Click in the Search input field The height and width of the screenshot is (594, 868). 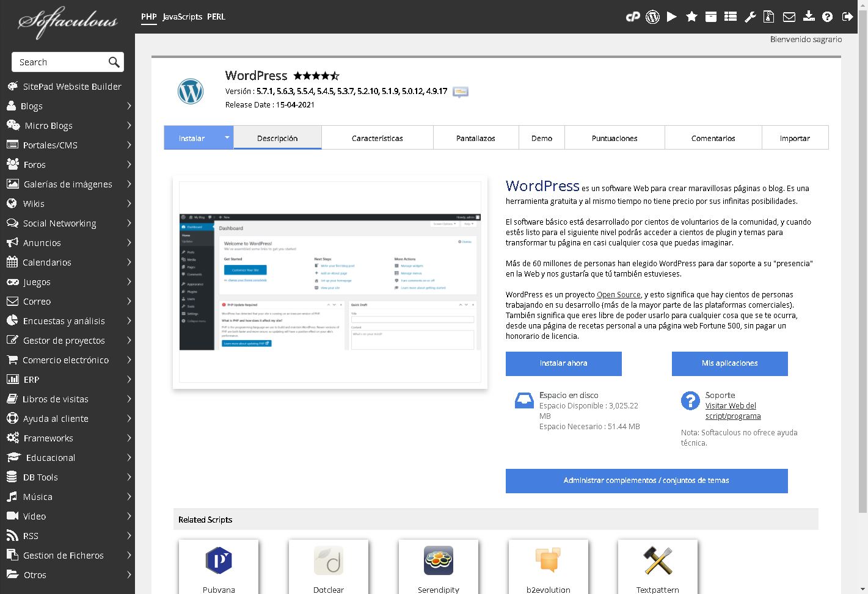60,62
